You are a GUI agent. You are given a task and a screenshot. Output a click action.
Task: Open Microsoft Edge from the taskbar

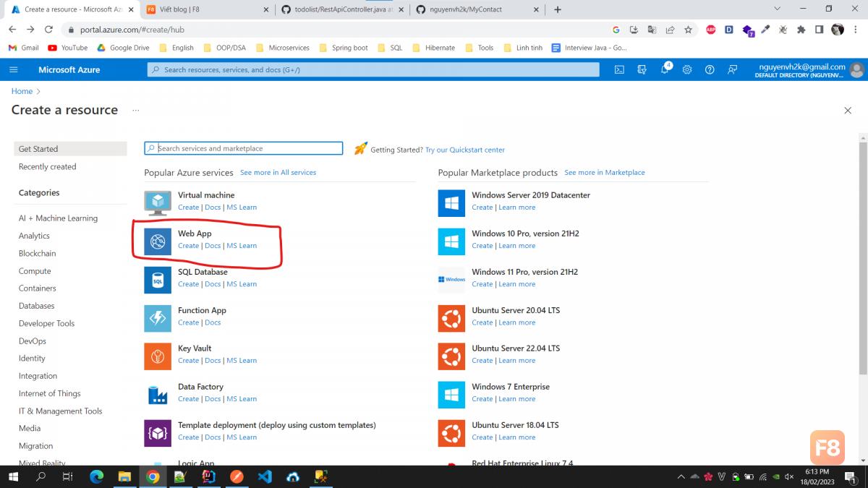pos(96,476)
